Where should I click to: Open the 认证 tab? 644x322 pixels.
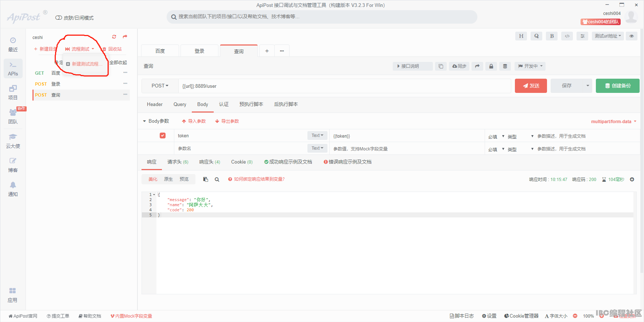[224, 105]
